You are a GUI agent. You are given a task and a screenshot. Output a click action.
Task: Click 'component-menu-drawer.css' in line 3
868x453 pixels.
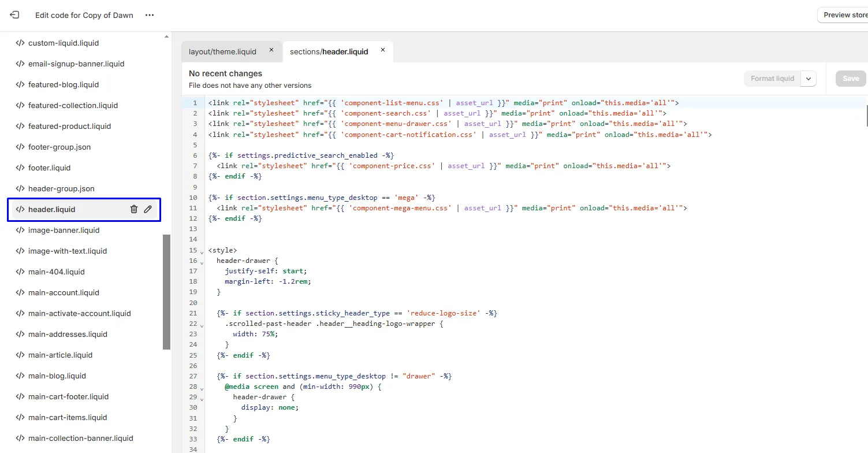tap(396, 124)
